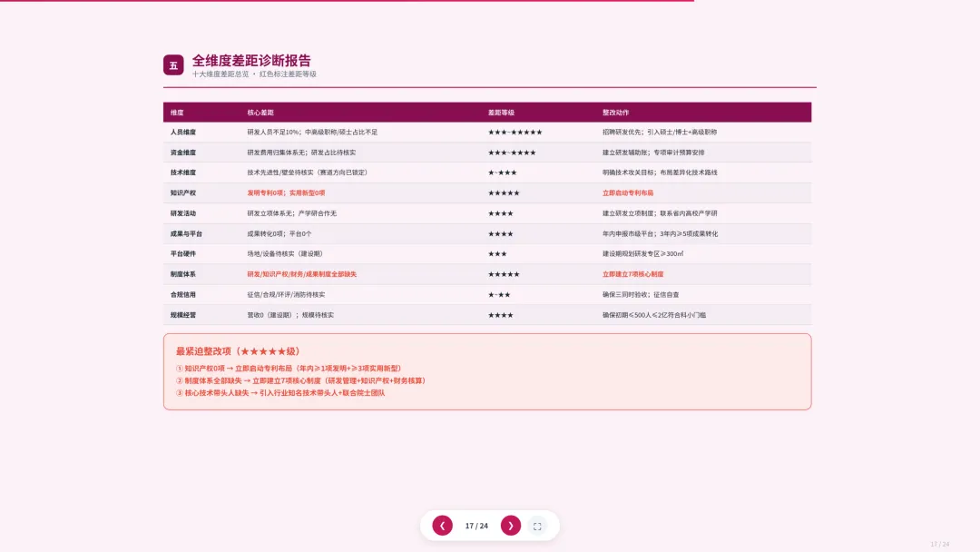Click the star rating in the 成果与平台 row
The height and width of the screenshot is (552, 980).
coord(501,234)
